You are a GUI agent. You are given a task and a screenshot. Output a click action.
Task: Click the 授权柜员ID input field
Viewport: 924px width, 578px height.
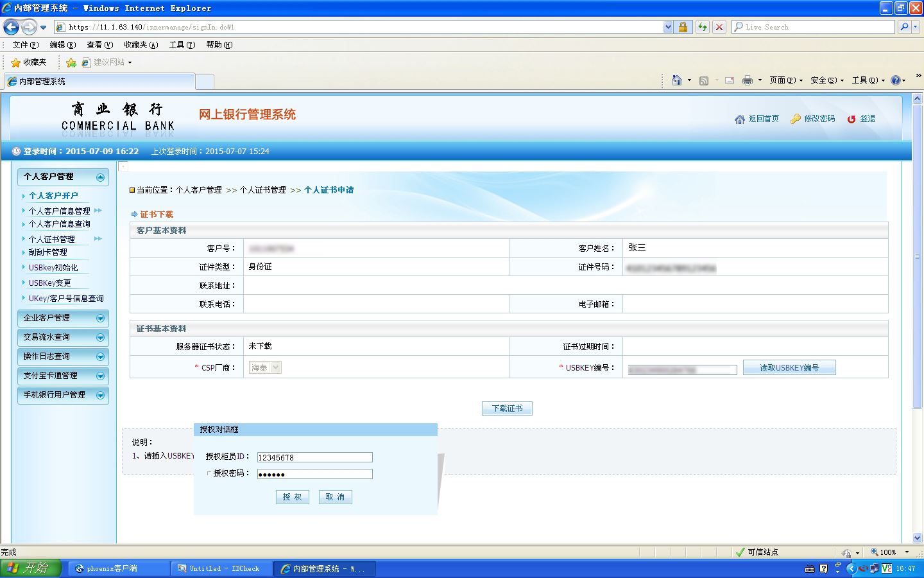click(x=314, y=457)
